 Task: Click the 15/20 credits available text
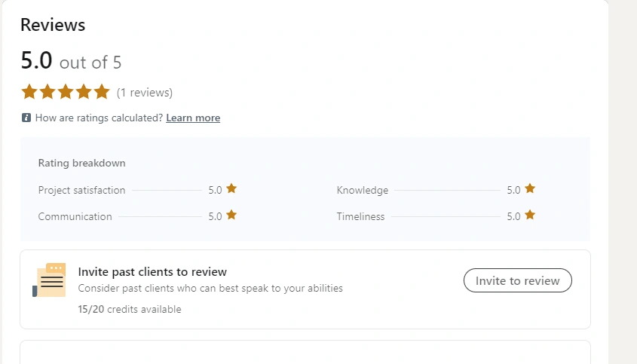click(129, 309)
